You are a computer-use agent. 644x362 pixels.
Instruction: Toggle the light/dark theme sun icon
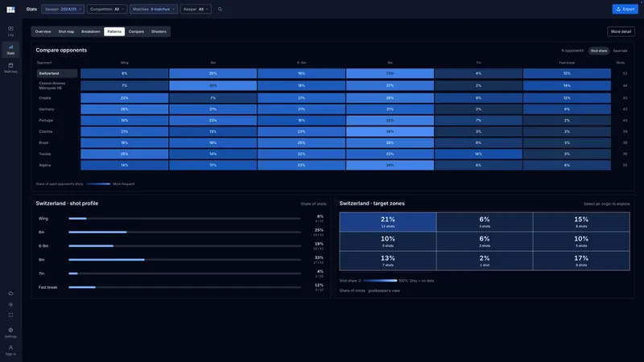coord(10,305)
